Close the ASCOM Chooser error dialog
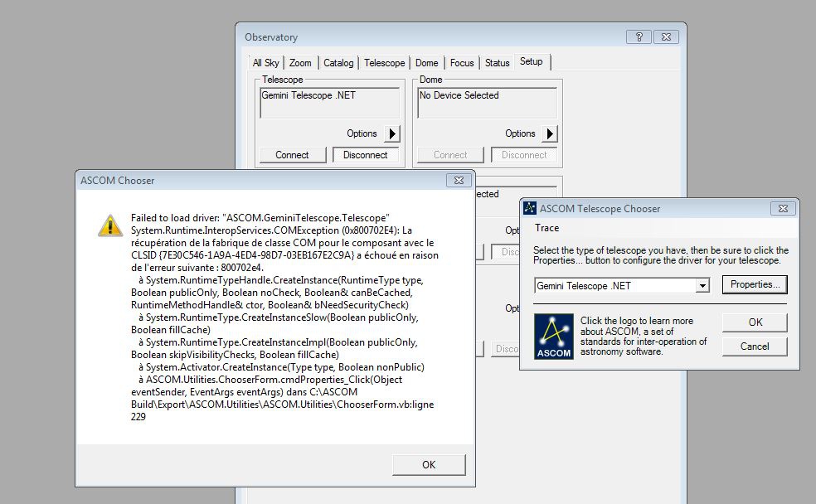The image size is (816, 504). pos(459,180)
